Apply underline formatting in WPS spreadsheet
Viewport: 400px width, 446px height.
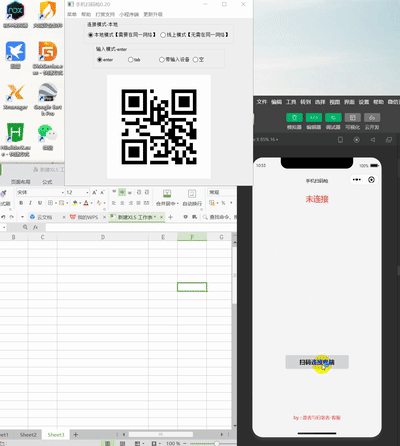[x=40, y=203]
